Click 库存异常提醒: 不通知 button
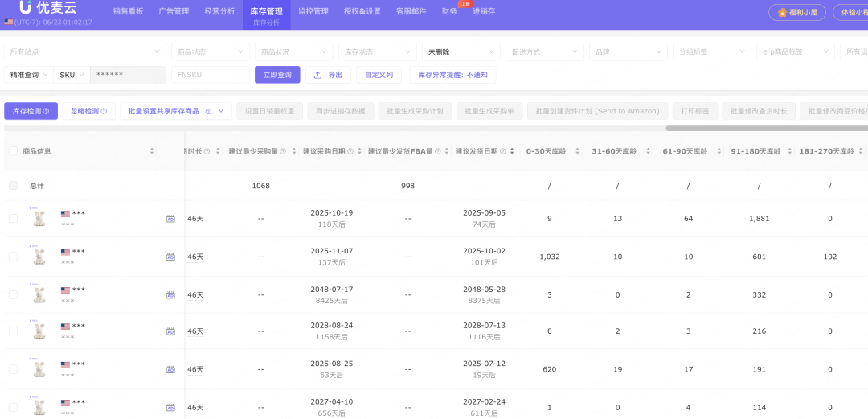The width and height of the screenshot is (868, 419). click(x=452, y=75)
